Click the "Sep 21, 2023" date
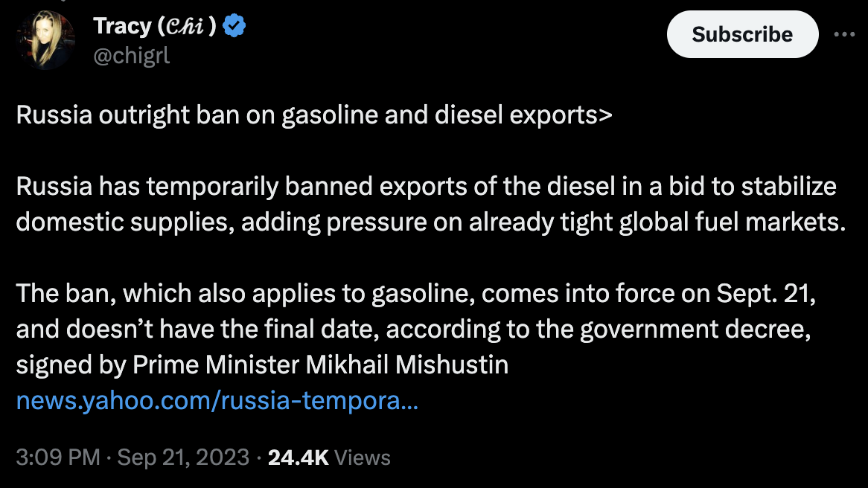This screenshot has height=488, width=868. [183, 457]
